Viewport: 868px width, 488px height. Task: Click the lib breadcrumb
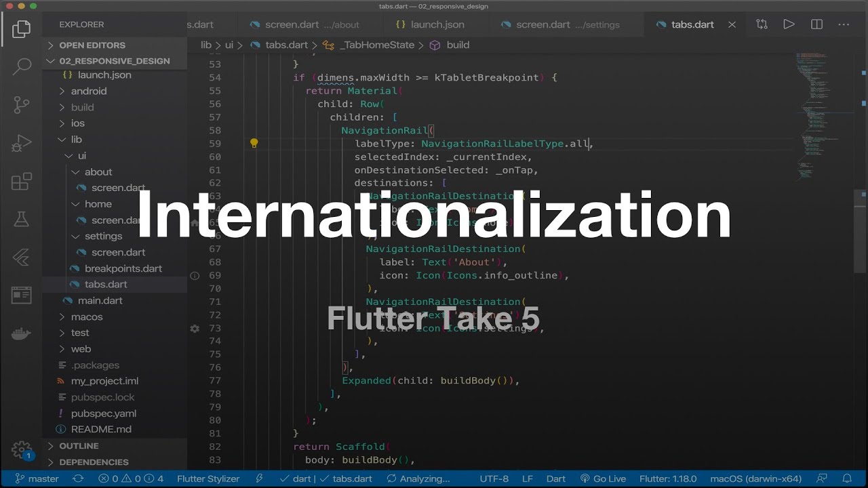pyautogui.click(x=206, y=45)
